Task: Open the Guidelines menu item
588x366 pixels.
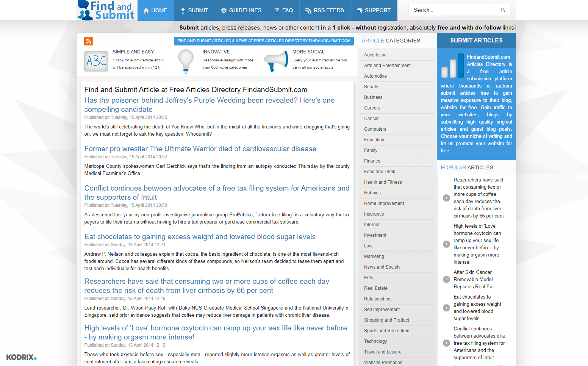Action: [241, 10]
